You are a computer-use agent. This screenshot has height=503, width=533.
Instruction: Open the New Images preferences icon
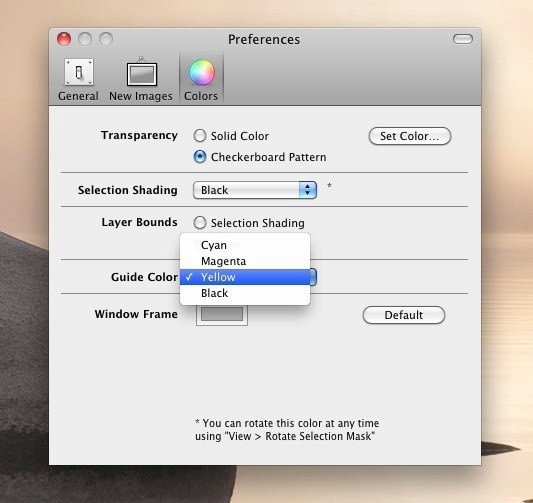pyautogui.click(x=142, y=71)
